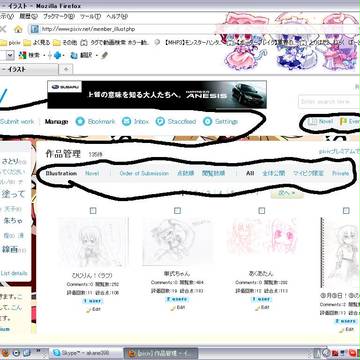Click the Manage navigation link
The width and height of the screenshot is (360, 360).
click(56, 122)
